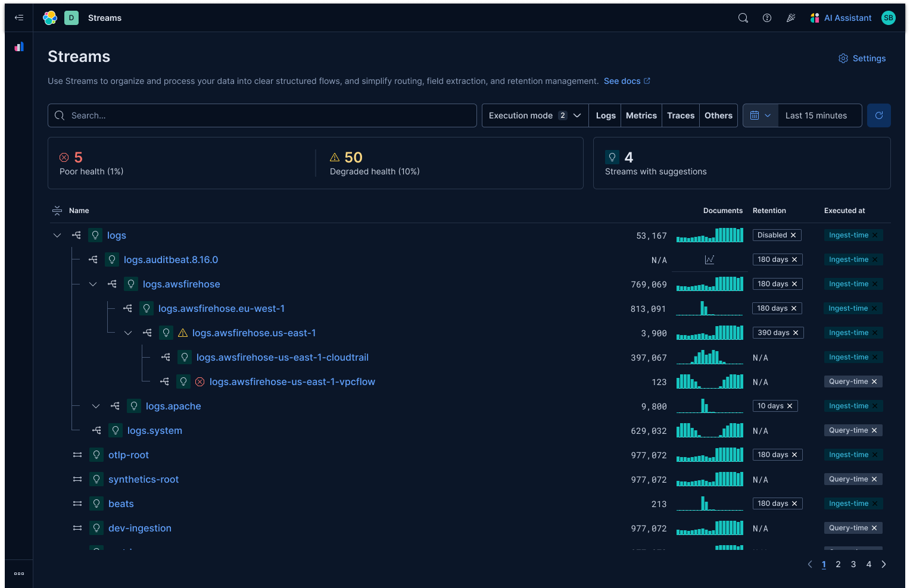Toggle expansion of logs.apache row
Viewport: 910px width, 588px height.
tap(96, 406)
